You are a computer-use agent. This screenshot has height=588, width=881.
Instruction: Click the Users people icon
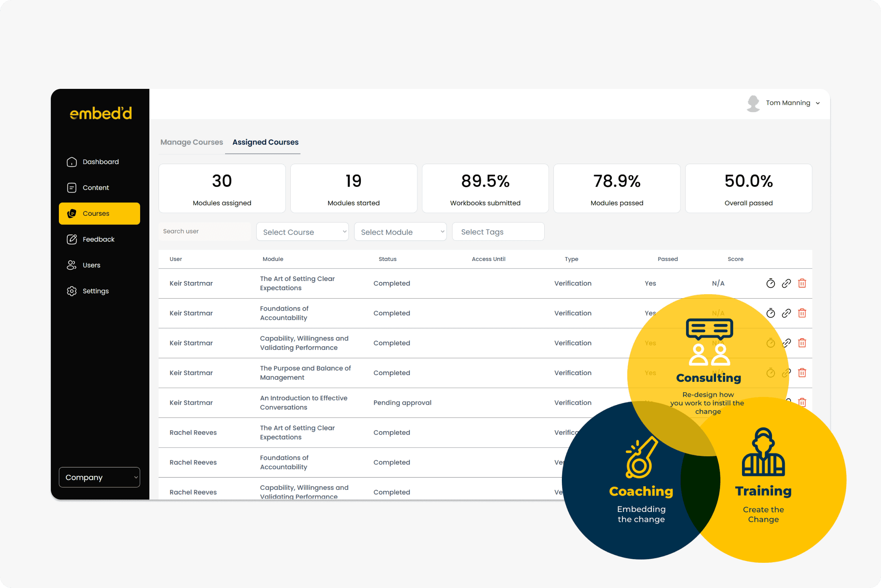(72, 265)
